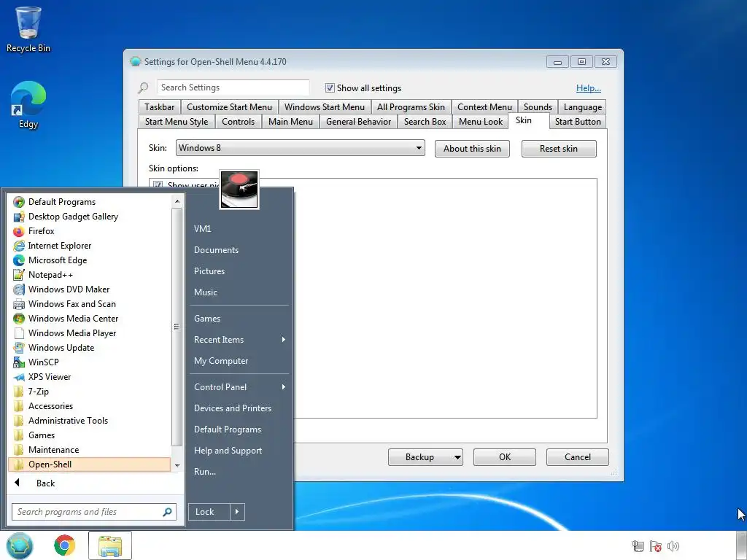
Task: Click the Notepad++ icon
Action: pos(18,275)
